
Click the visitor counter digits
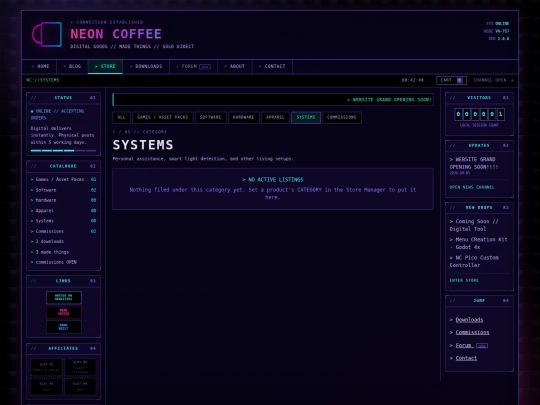479,114
